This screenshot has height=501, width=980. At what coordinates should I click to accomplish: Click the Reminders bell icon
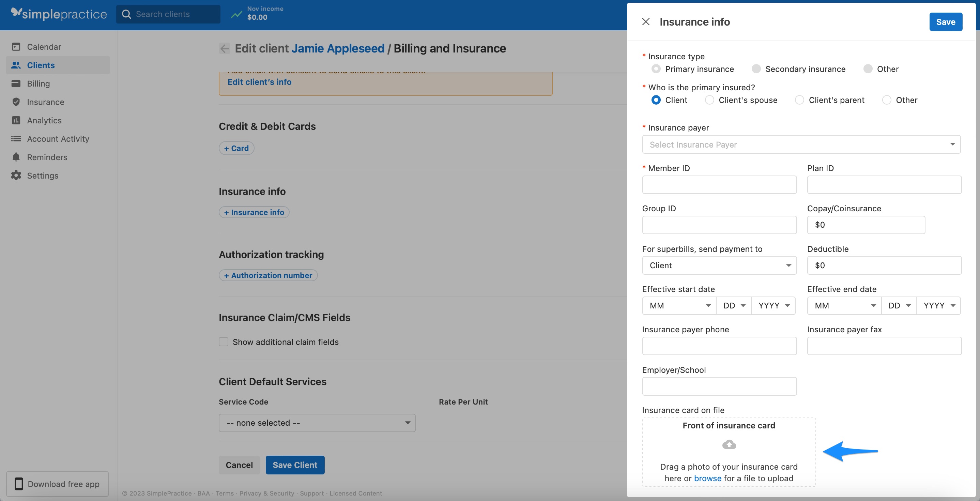[x=16, y=157]
